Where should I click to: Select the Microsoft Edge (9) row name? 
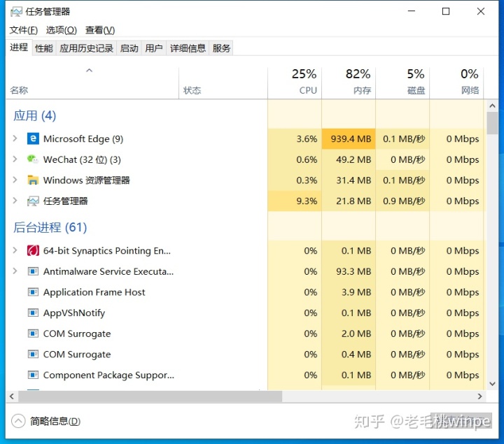(83, 138)
